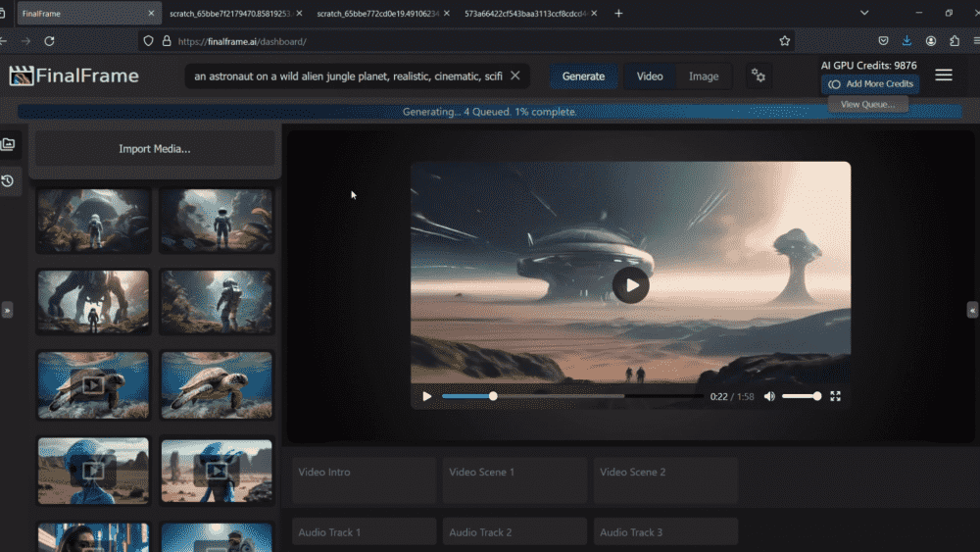
Task: Open the View Queue dropdown item
Action: [x=867, y=104]
